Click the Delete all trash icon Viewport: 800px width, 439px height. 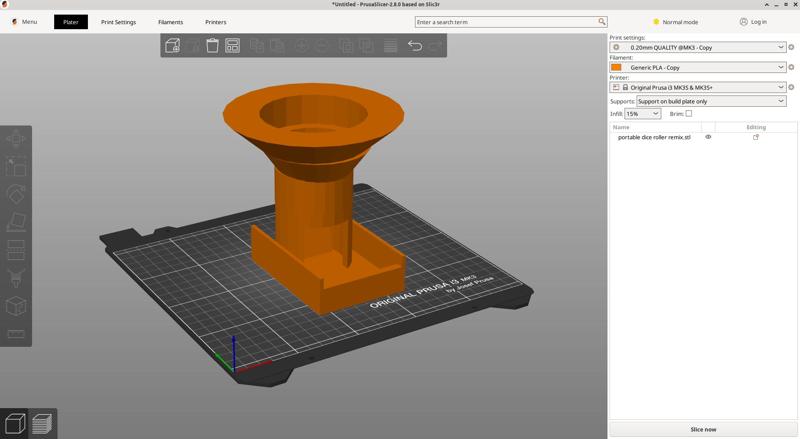click(212, 46)
